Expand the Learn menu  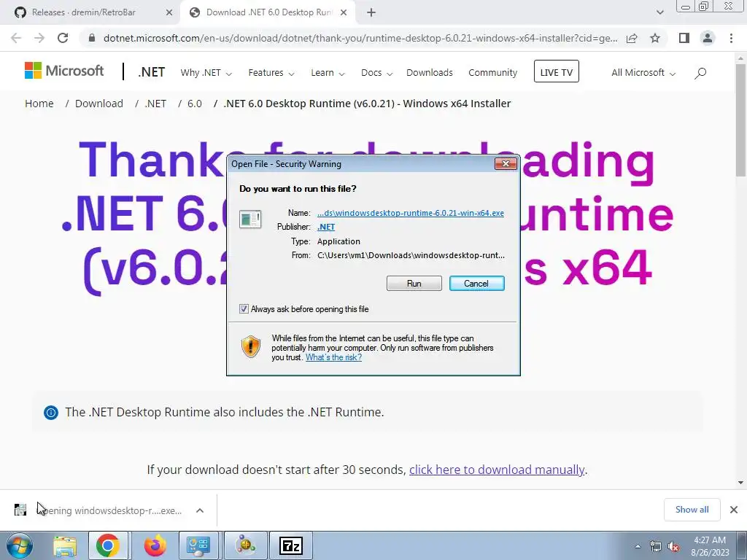point(328,73)
